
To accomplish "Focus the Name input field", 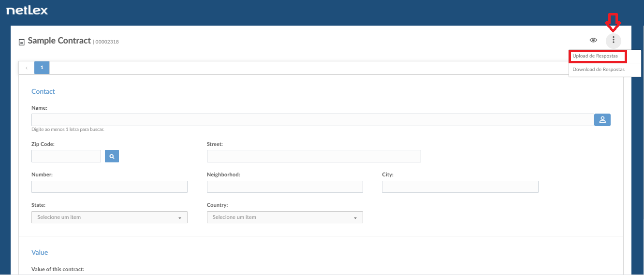I will pos(312,120).
